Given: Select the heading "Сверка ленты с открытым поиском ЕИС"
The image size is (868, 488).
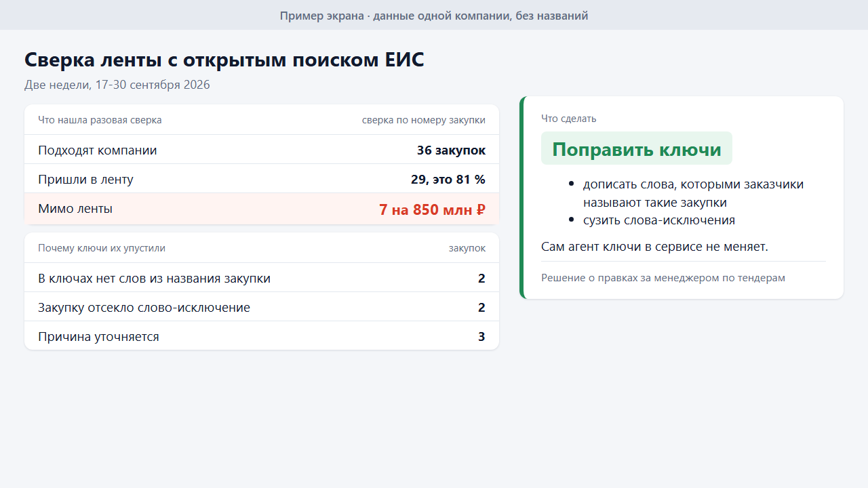Looking at the screenshot, I should pyautogui.click(x=224, y=60).
